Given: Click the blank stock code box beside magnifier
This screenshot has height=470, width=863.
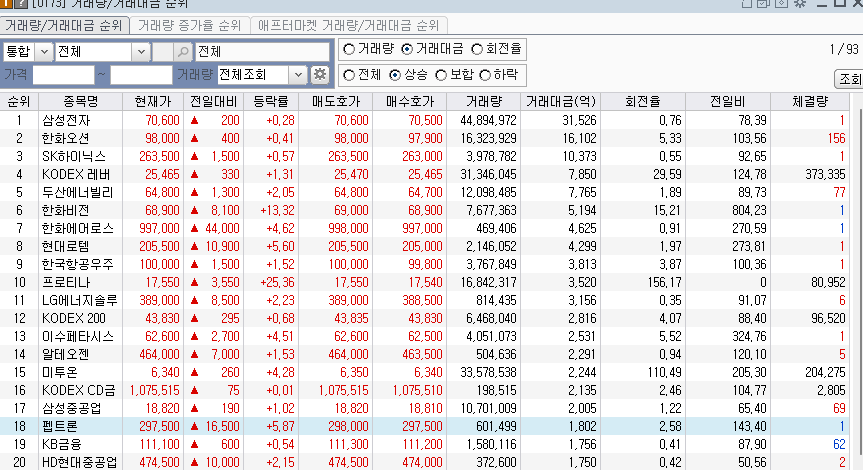Looking at the screenshot, I should click(x=162, y=52).
